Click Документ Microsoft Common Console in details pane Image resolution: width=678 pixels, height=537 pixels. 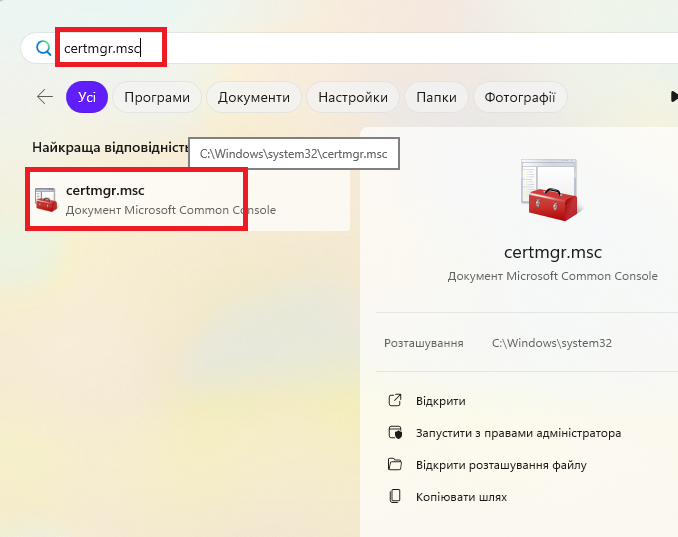coord(553,276)
